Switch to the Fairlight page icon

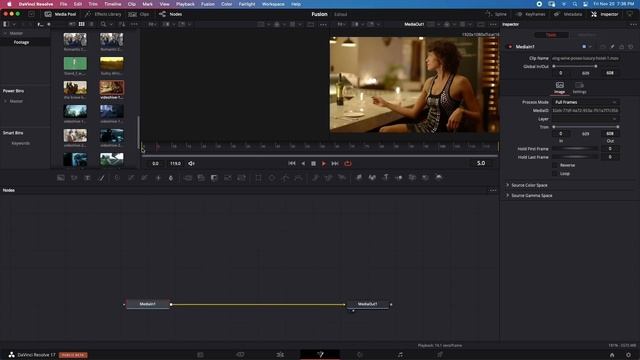[x=400, y=355]
